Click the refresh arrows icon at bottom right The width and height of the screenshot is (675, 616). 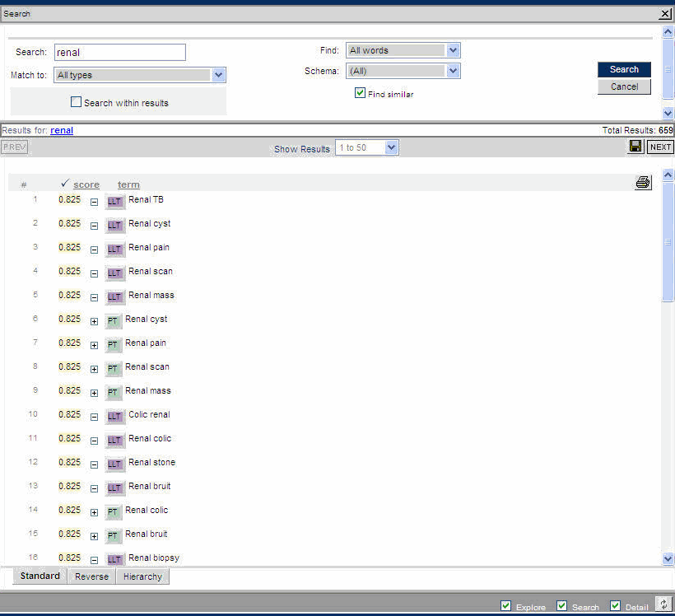tap(663, 605)
